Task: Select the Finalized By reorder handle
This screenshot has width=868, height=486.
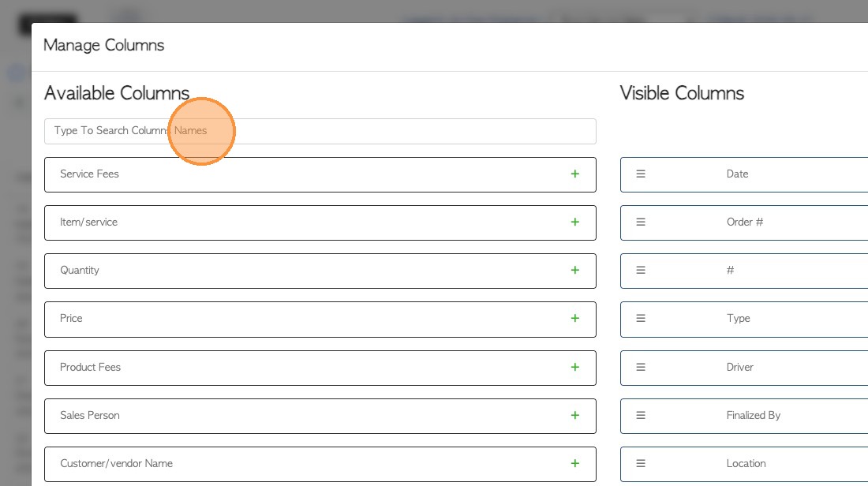Action: [641, 416]
